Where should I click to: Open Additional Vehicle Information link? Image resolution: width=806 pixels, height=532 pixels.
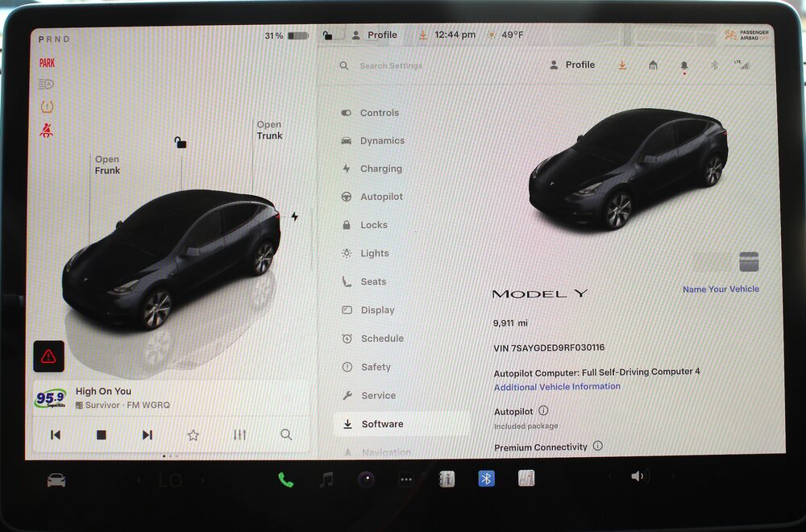click(x=557, y=387)
